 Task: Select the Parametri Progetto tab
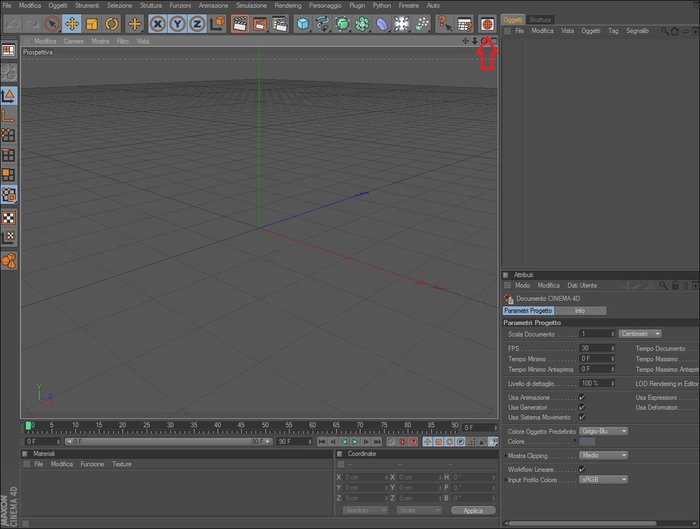(x=528, y=310)
